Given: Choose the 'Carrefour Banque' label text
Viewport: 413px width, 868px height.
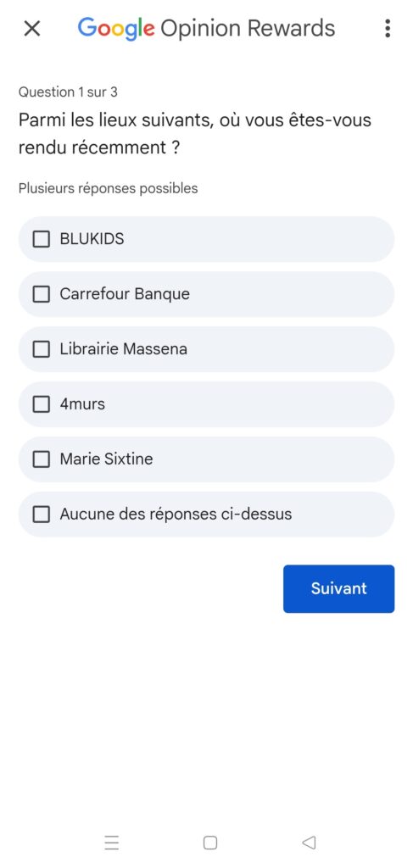Looking at the screenshot, I should click(x=125, y=294).
